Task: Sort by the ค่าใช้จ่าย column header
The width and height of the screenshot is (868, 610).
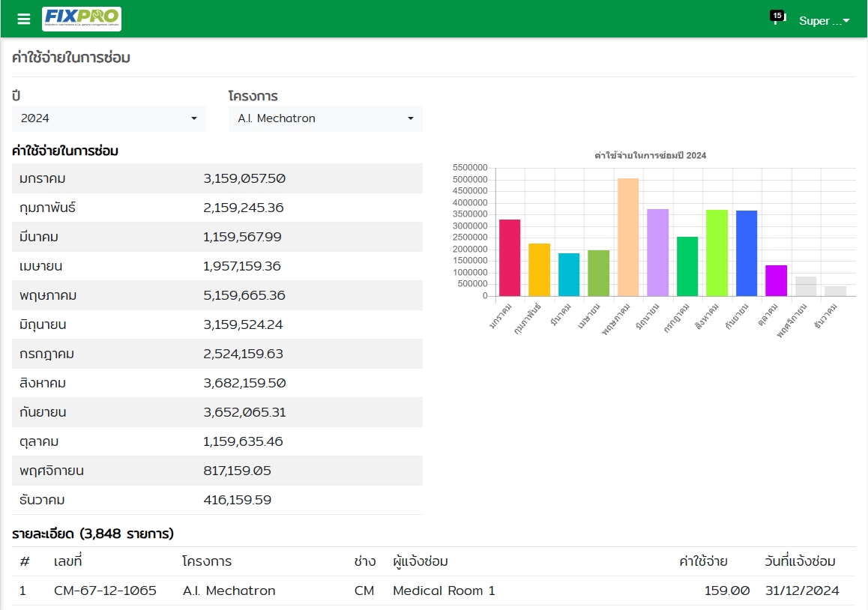Action: pyautogui.click(x=702, y=561)
